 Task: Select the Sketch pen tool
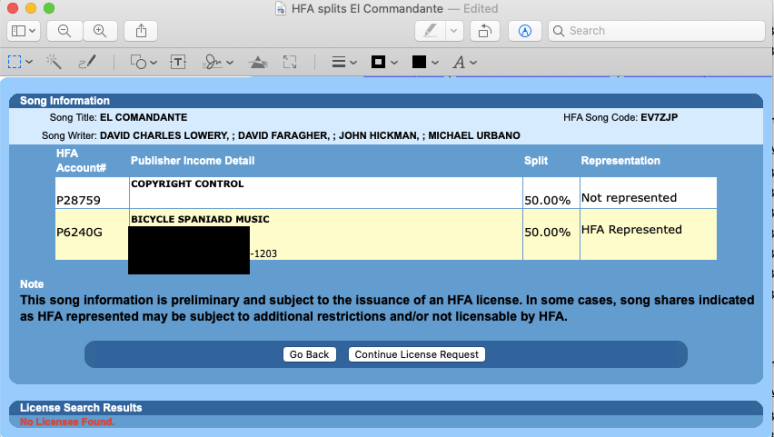click(x=86, y=62)
